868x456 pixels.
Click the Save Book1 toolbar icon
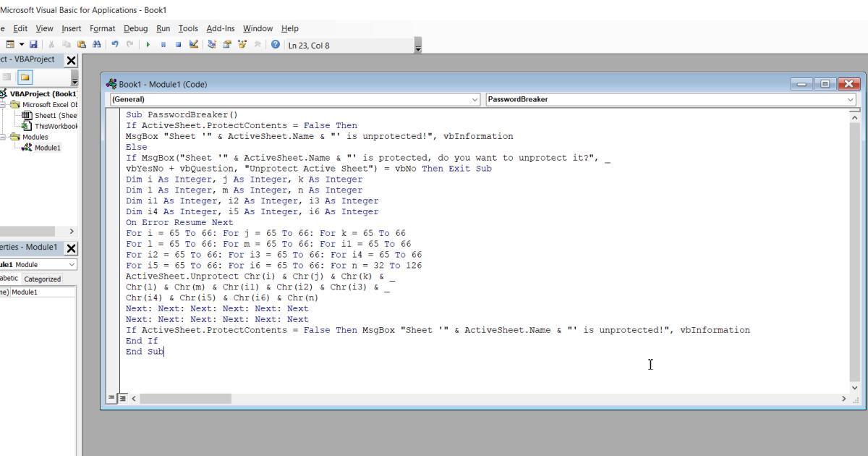click(33, 45)
